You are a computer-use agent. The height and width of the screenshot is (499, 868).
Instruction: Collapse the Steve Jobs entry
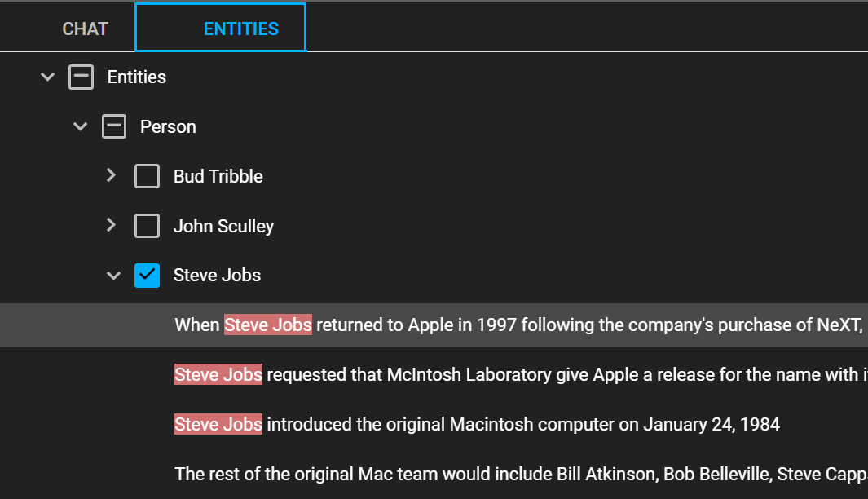pyautogui.click(x=113, y=276)
